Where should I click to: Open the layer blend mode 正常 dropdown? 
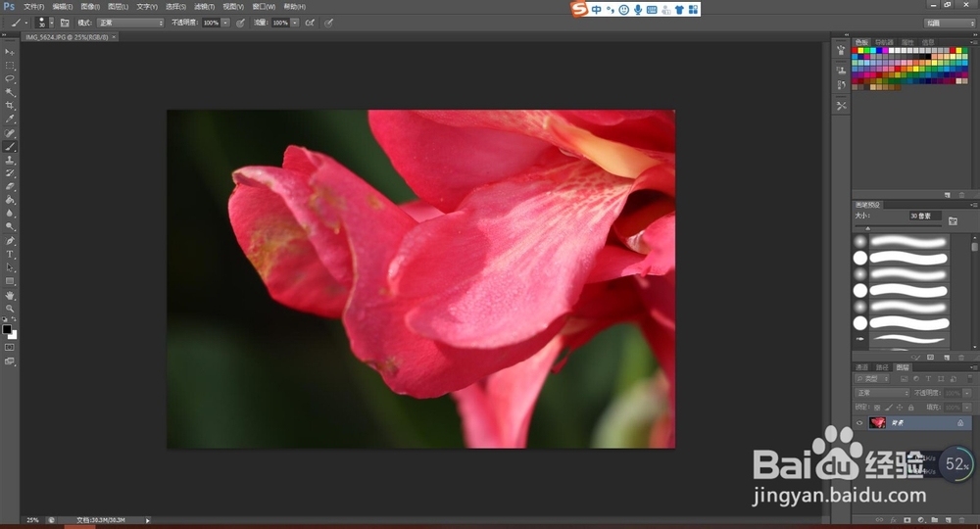tap(882, 393)
